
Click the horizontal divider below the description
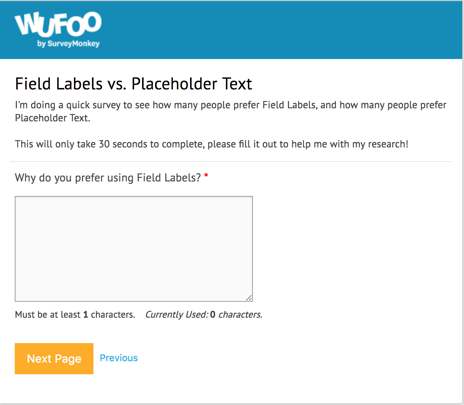tap(231, 162)
